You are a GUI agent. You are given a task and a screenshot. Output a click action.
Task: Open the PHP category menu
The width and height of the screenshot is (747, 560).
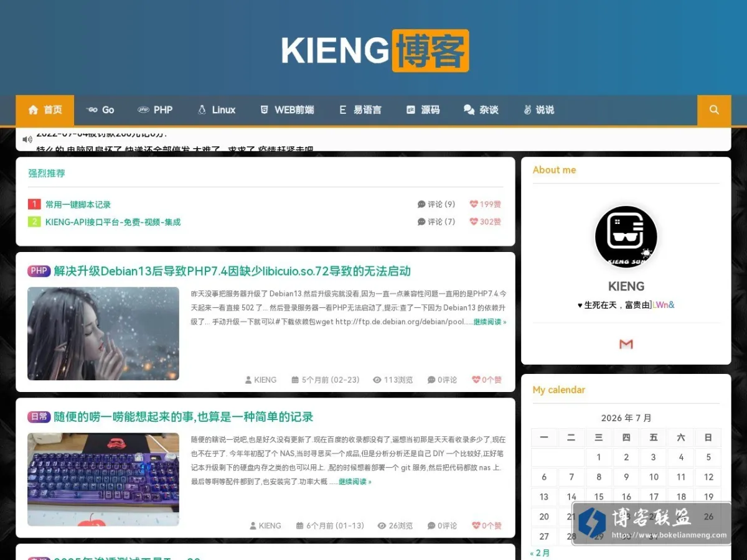(155, 110)
